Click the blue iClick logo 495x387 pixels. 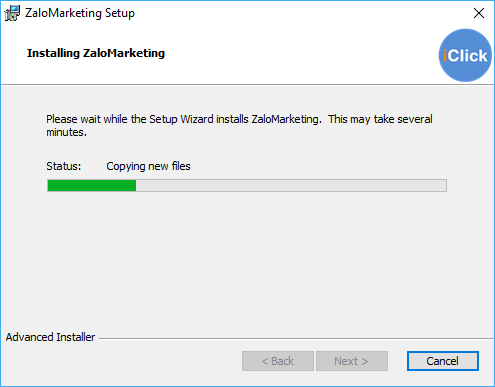click(465, 55)
